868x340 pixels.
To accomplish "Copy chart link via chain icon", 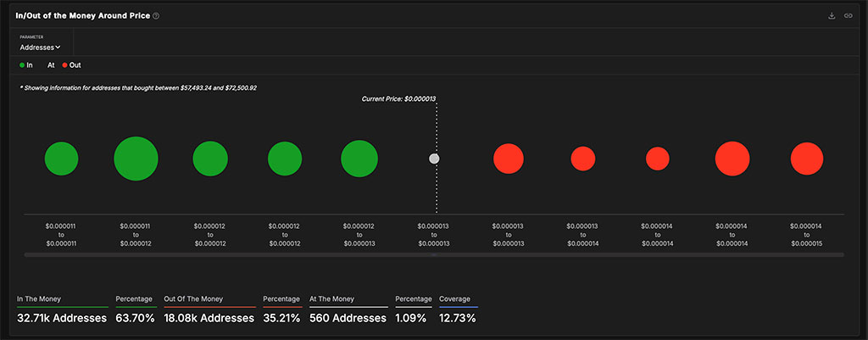I will tap(848, 15).
